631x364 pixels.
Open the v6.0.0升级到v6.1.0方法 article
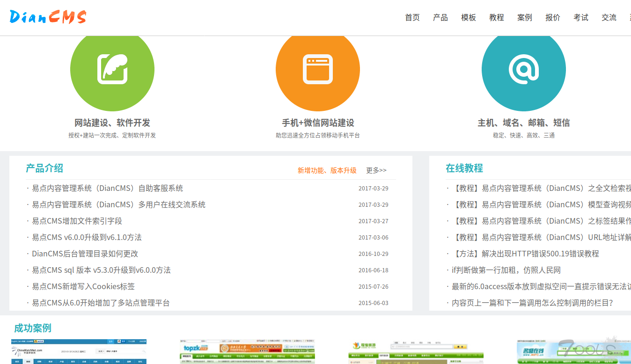[x=87, y=237]
